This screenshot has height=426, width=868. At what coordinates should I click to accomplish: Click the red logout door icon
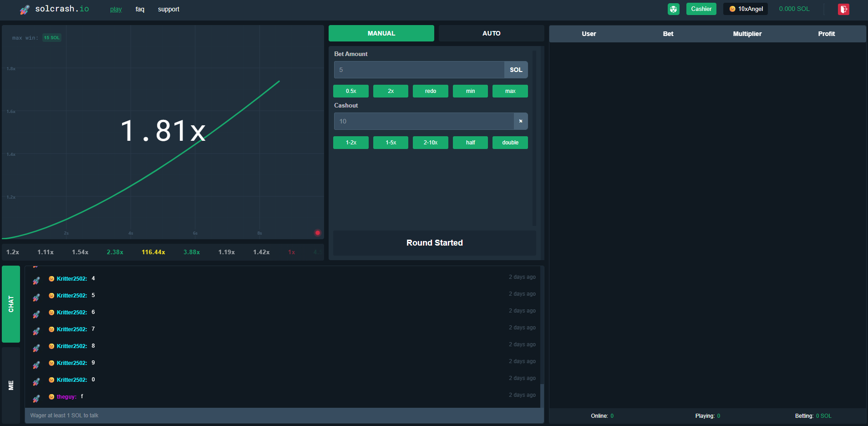pos(843,9)
